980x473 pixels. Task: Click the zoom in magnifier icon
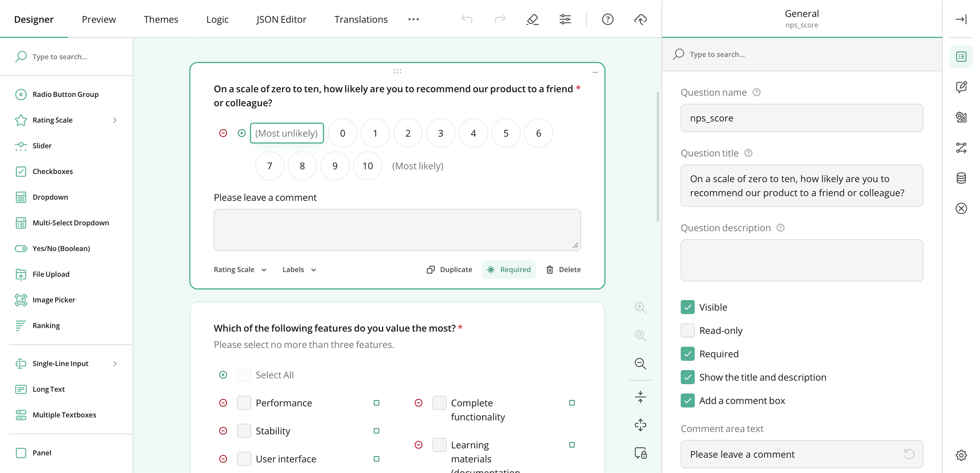coord(640,307)
